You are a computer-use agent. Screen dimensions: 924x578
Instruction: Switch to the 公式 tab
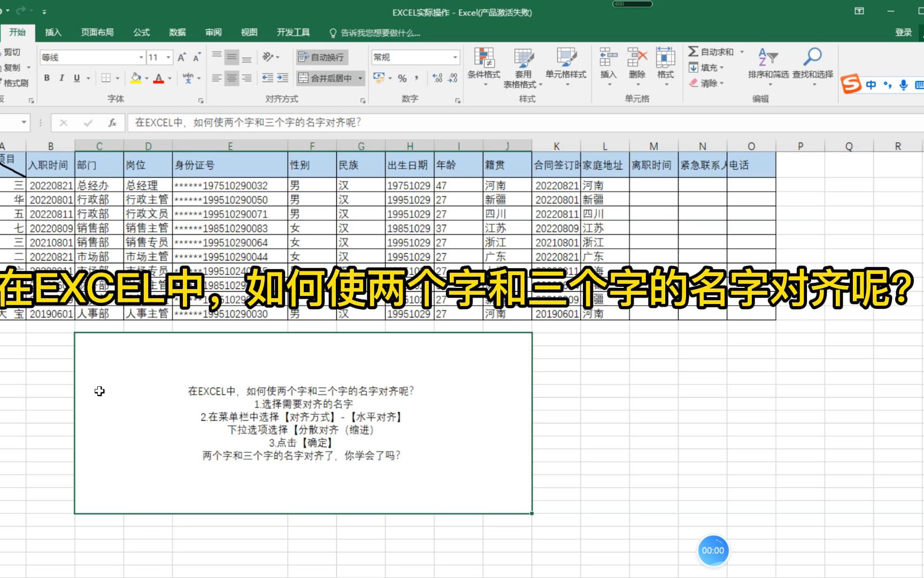141,32
